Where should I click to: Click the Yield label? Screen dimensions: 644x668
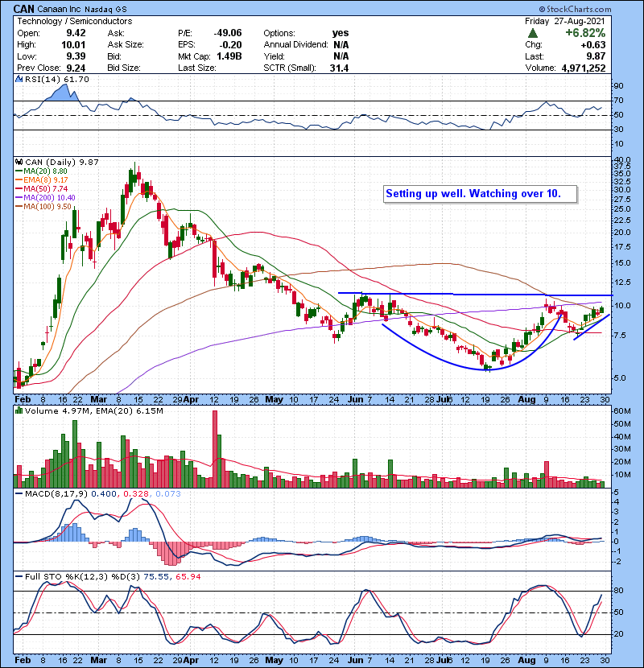tap(274, 56)
